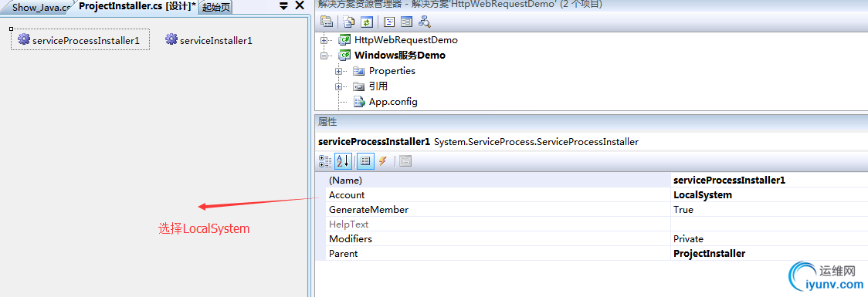Click the green Refresh icon
Viewport: 868px width, 297px height.
tap(367, 22)
